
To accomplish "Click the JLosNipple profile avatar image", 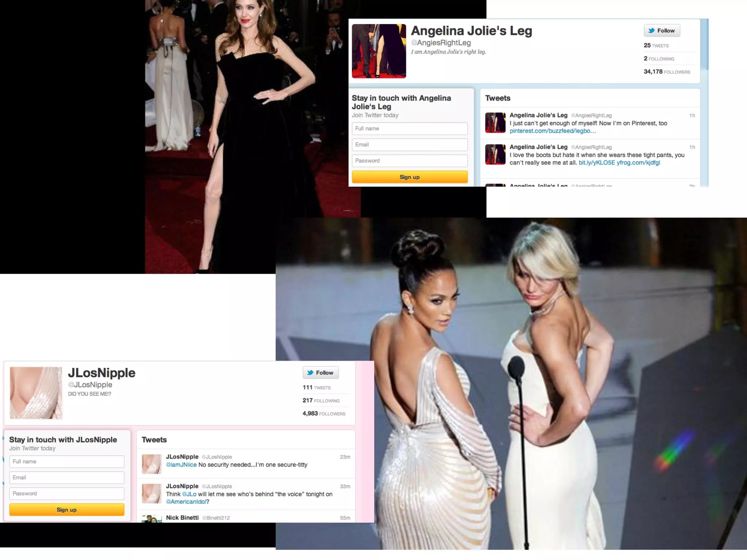I will (36, 393).
